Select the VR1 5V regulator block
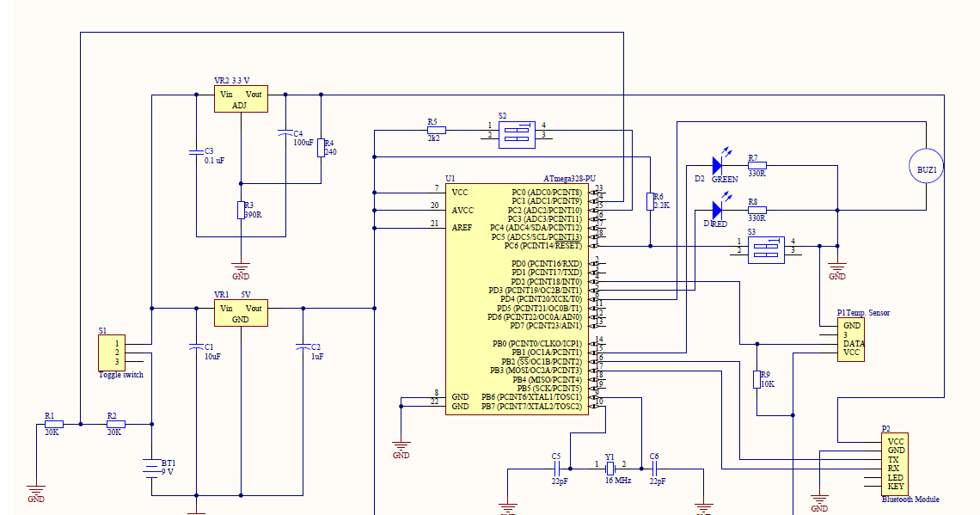980x515 pixels. (x=241, y=313)
